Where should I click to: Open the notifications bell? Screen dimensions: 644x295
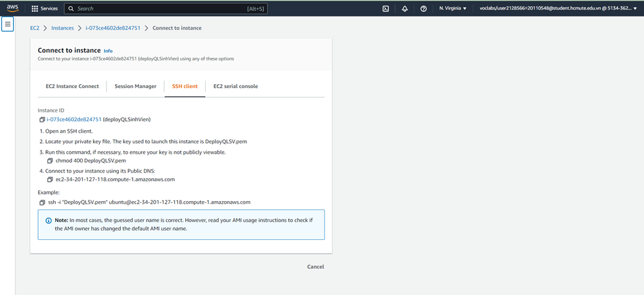click(x=405, y=9)
